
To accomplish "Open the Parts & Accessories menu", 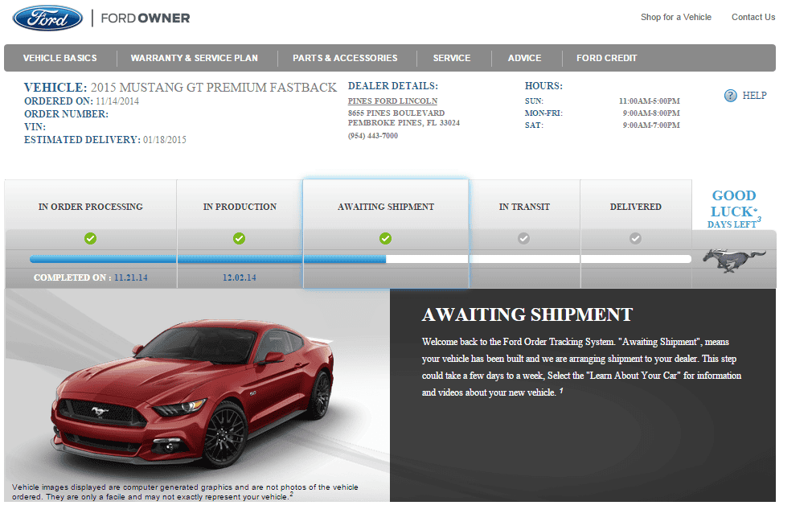I will pyautogui.click(x=345, y=58).
